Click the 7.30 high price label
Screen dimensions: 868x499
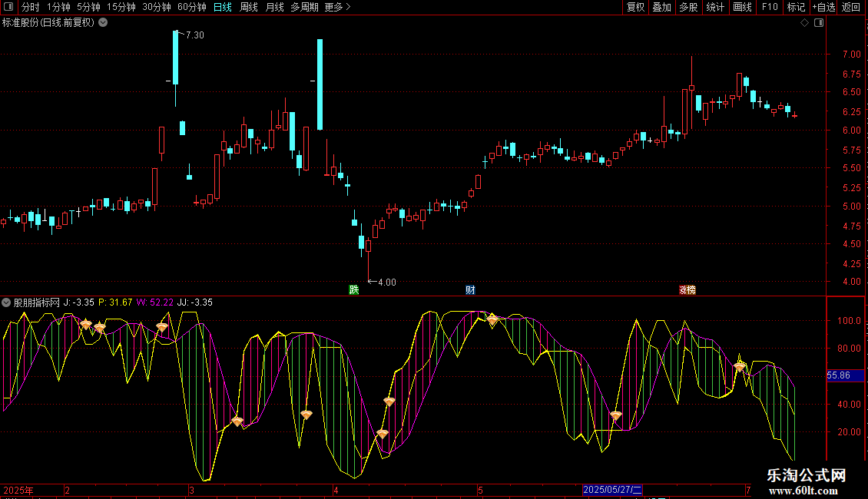195,35
